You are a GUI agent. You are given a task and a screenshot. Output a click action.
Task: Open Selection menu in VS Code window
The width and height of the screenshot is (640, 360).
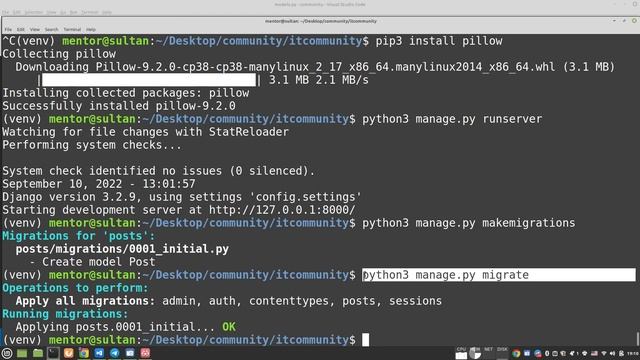(x=34, y=12)
